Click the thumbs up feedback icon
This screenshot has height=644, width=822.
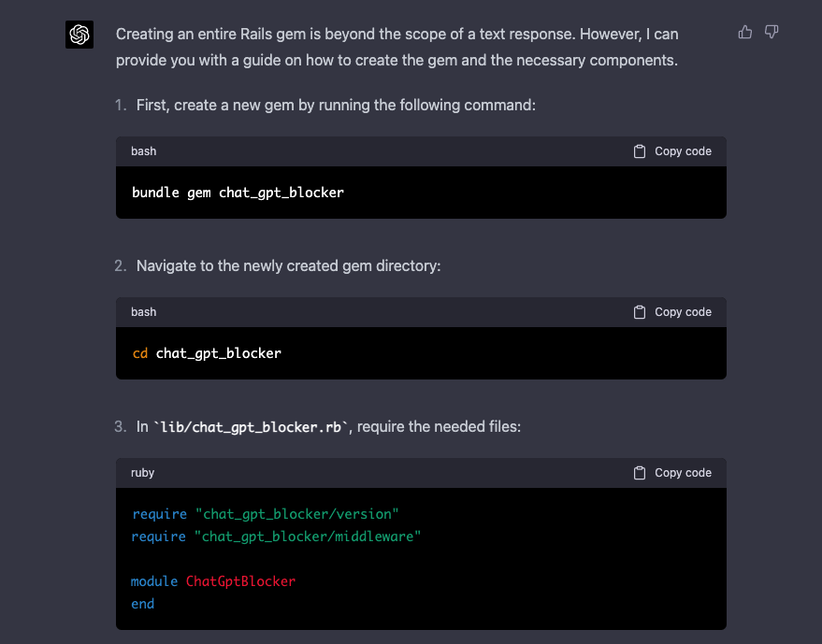click(x=745, y=32)
